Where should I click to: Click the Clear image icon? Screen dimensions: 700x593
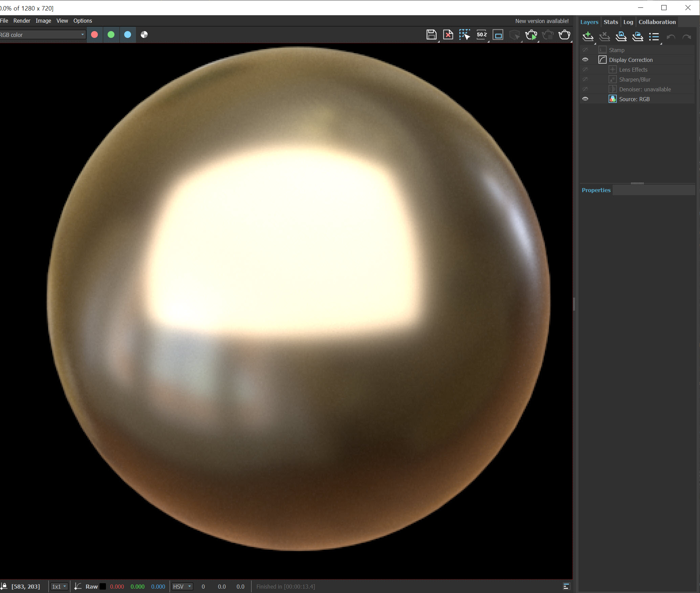click(x=448, y=35)
